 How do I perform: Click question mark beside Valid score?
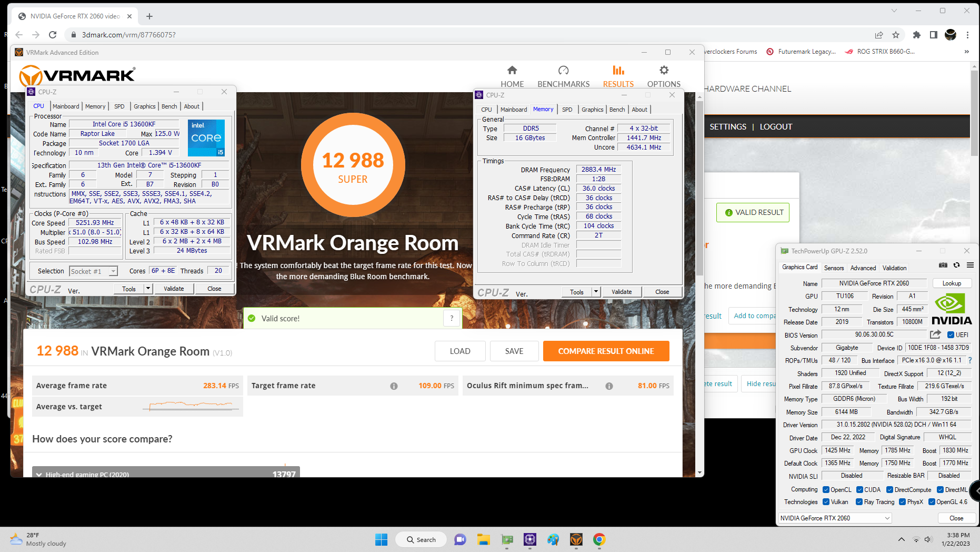[452, 318]
